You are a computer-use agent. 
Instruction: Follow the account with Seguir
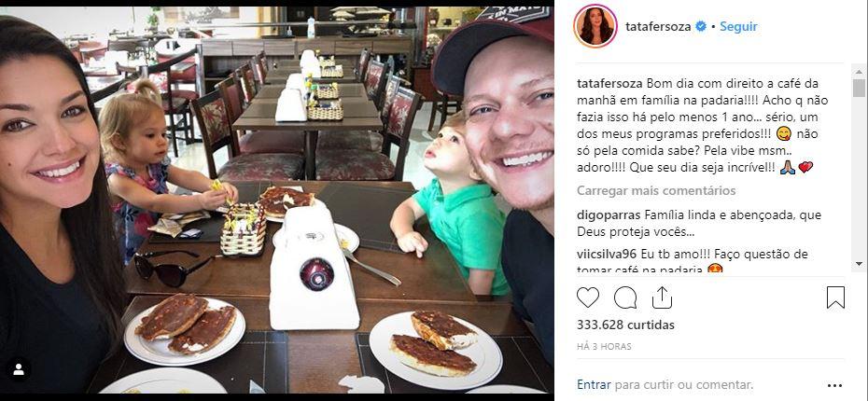[738, 26]
